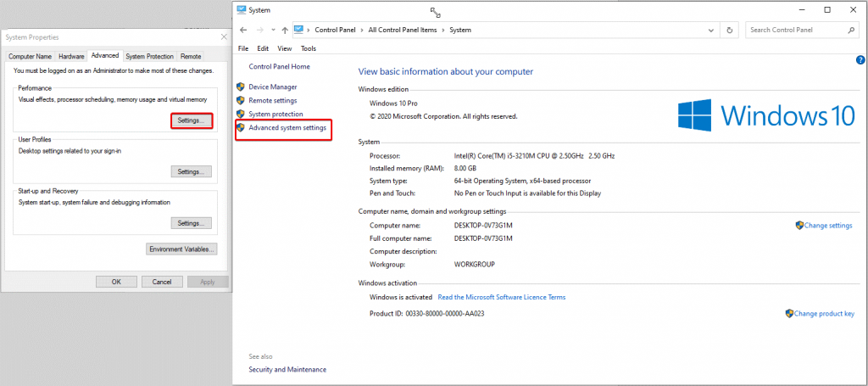Open the Tools menu
868x386 pixels.
coord(309,48)
